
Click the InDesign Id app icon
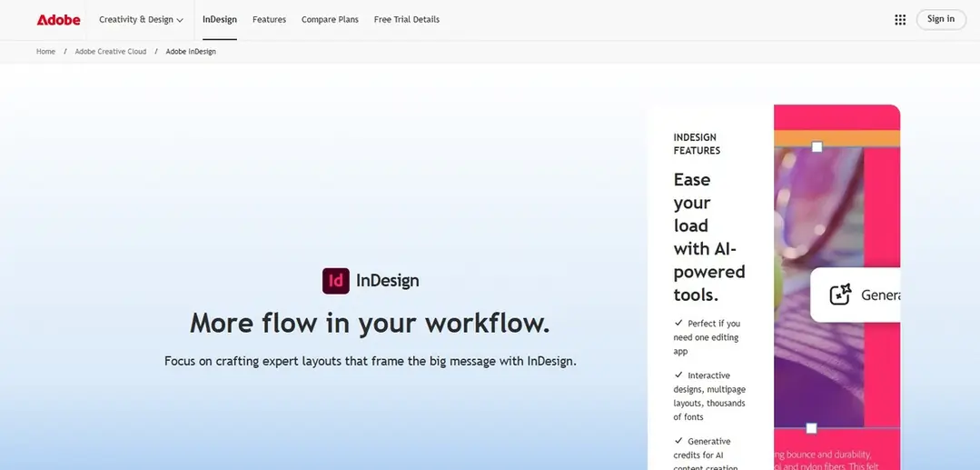tap(336, 281)
